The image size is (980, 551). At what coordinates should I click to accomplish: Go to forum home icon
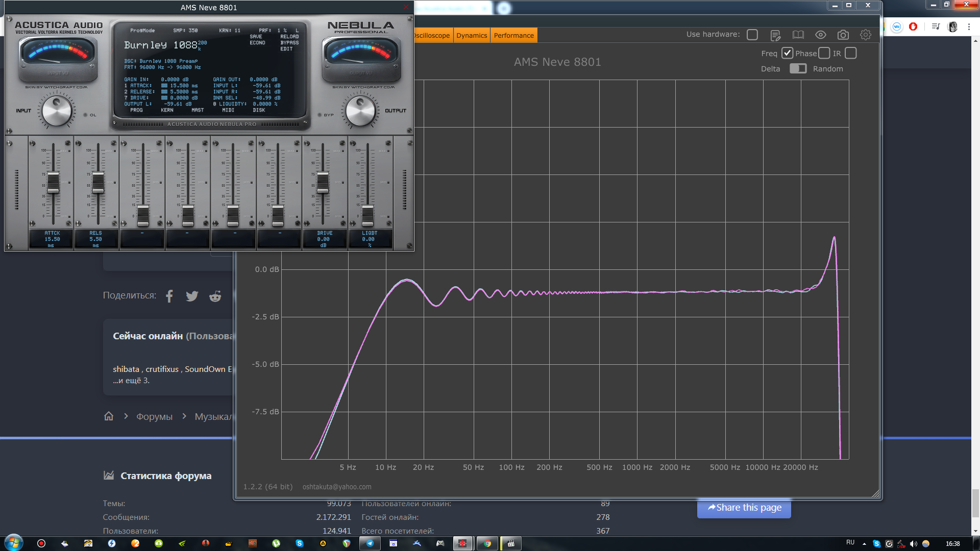pyautogui.click(x=109, y=416)
